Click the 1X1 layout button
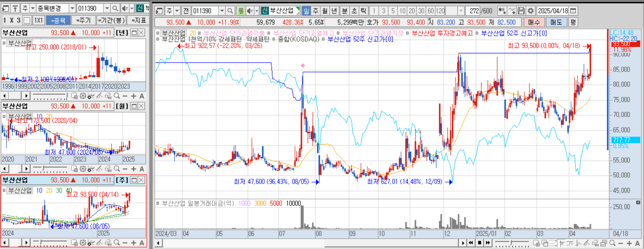 [x=39, y=21]
